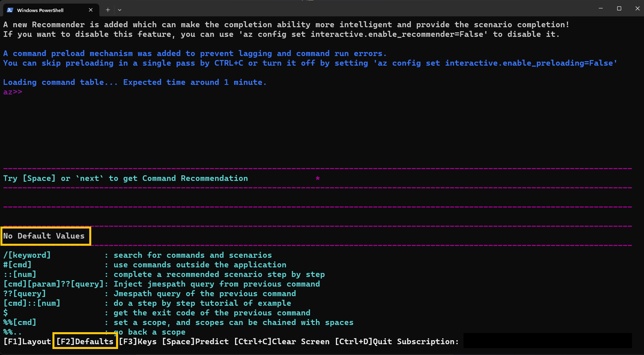This screenshot has height=355, width=644.
Task: Select the Windows PowerShell tab
Action: tap(44, 10)
